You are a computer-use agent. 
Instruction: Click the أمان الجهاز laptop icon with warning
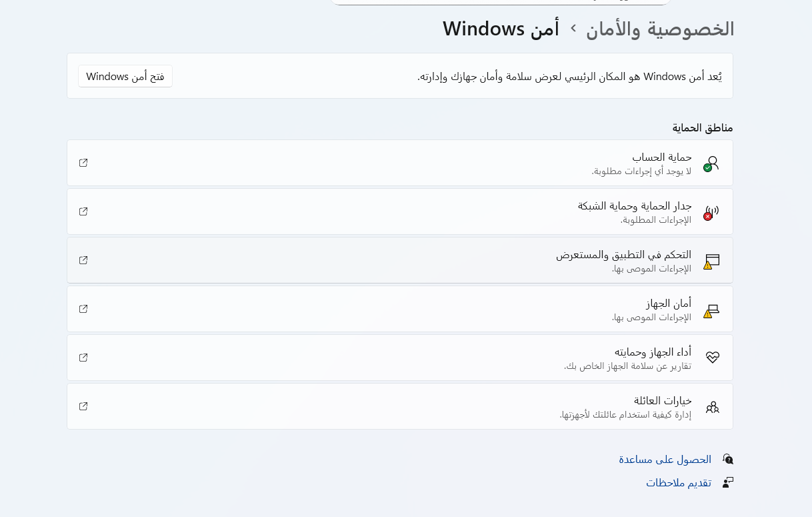(x=712, y=310)
